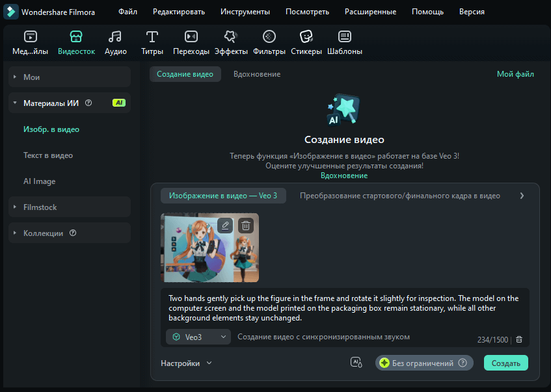Click the 234/1500 character counter
This screenshot has width=551, height=392.
coord(492,339)
